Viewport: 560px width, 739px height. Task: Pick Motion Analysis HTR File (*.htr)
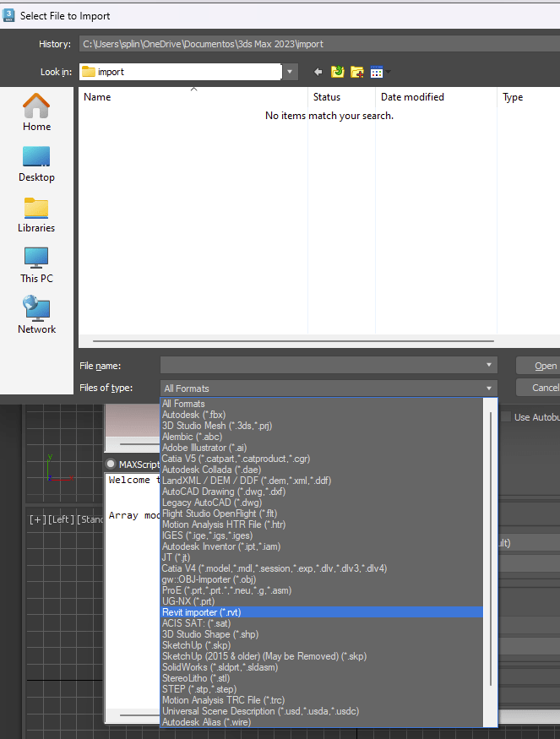tap(323, 524)
